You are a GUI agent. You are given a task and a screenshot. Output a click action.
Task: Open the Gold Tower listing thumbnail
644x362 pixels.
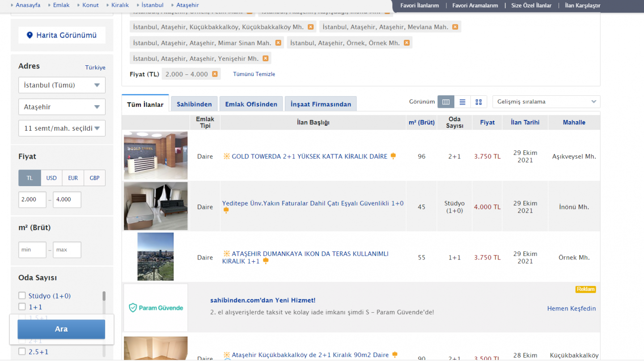pyautogui.click(x=156, y=155)
